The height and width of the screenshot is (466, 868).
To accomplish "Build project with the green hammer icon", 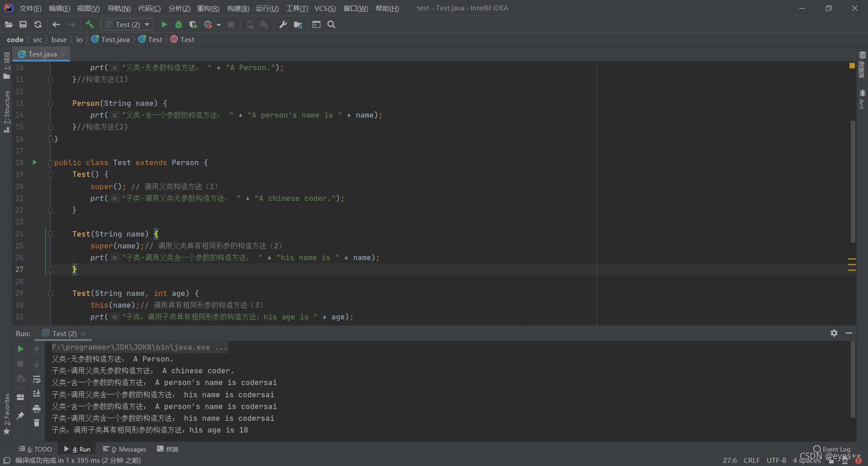I will click(x=90, y=24).
